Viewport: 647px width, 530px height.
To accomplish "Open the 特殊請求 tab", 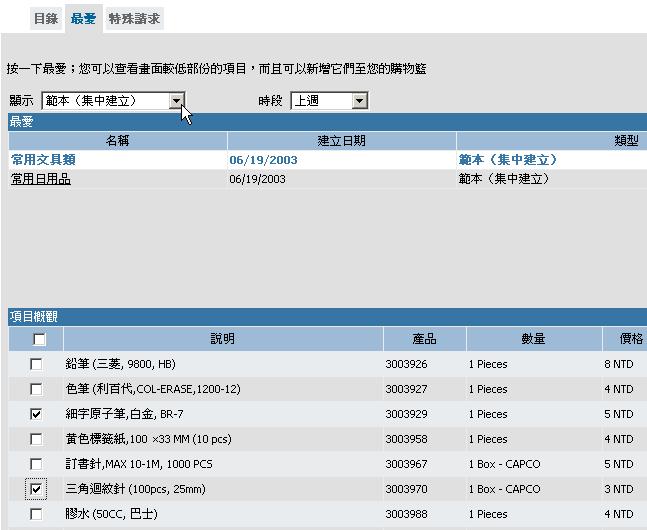I will click(135, 19).
